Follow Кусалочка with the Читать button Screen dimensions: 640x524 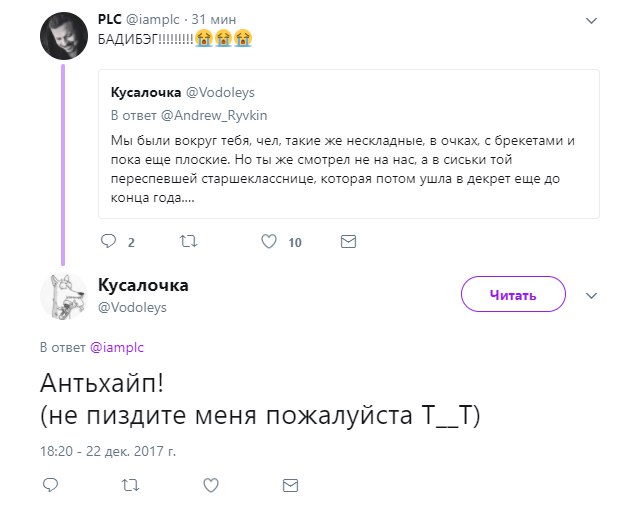point(513,295)
